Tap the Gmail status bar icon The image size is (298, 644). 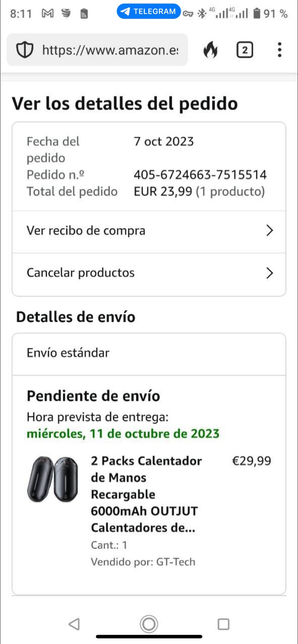(48, 14)
